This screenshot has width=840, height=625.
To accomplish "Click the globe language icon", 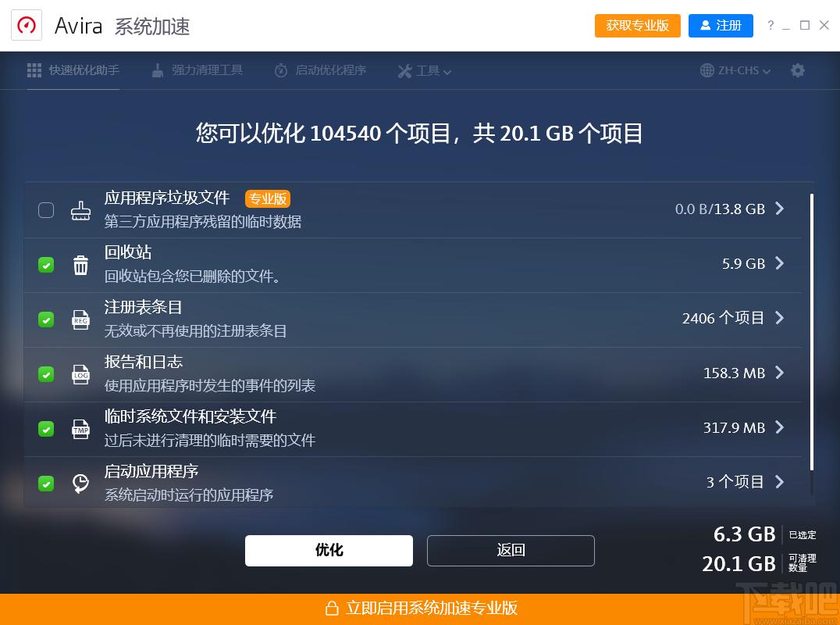I will point(707,70).
